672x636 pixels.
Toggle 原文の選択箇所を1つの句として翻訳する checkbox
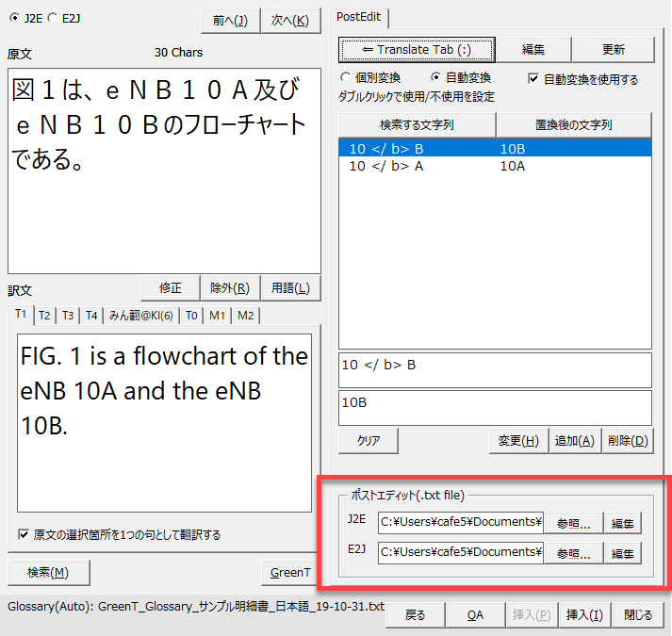click(24, 534)
